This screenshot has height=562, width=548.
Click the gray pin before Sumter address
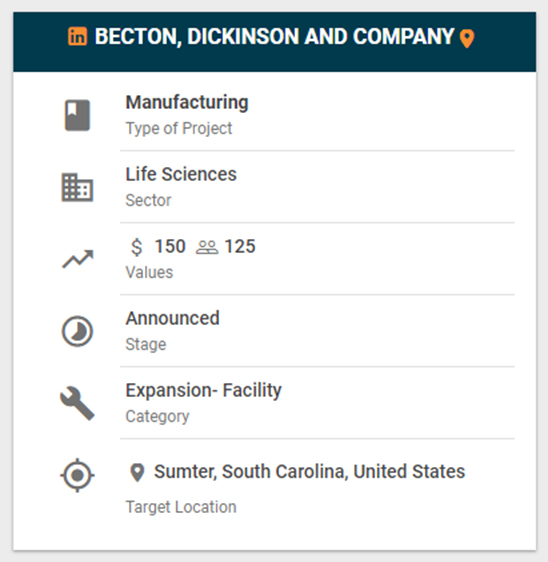coord(137,472)
